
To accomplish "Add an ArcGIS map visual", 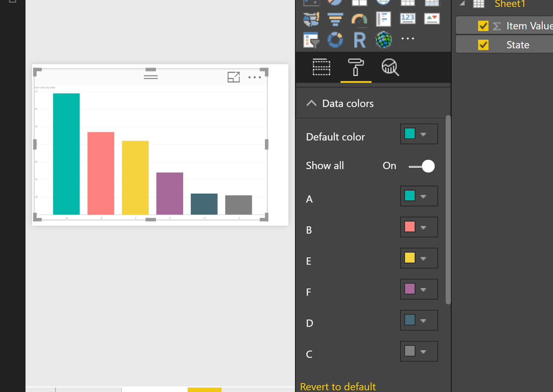I will [384, 39].
